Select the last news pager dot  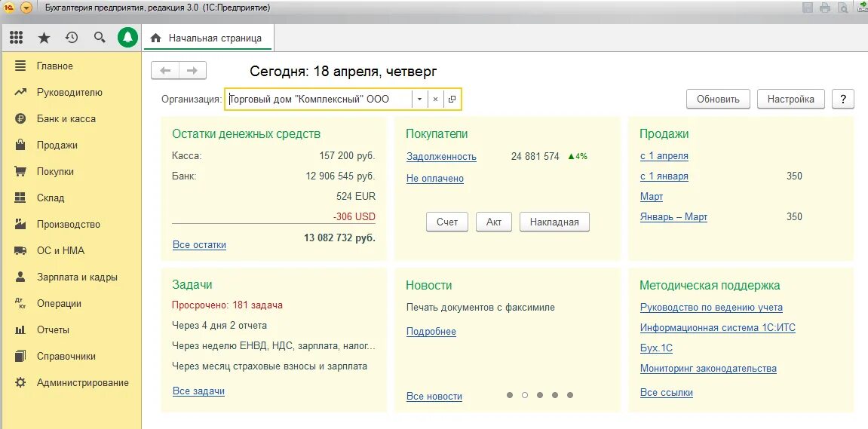(x=570, y=395)
